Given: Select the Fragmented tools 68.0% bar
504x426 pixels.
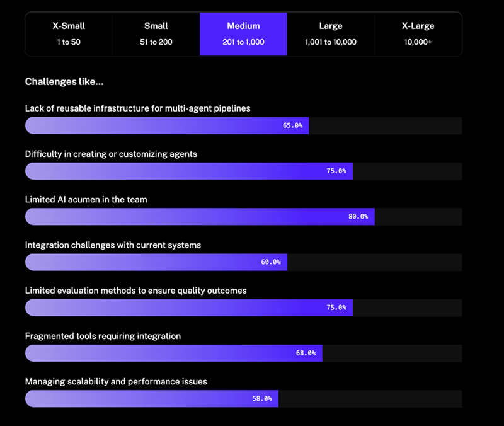Looking at the screenshot, I should click(173, 353).
